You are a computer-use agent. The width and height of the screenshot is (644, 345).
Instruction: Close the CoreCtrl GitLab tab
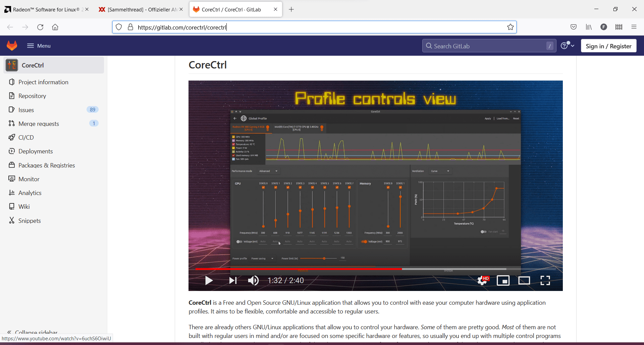[276, 9]
